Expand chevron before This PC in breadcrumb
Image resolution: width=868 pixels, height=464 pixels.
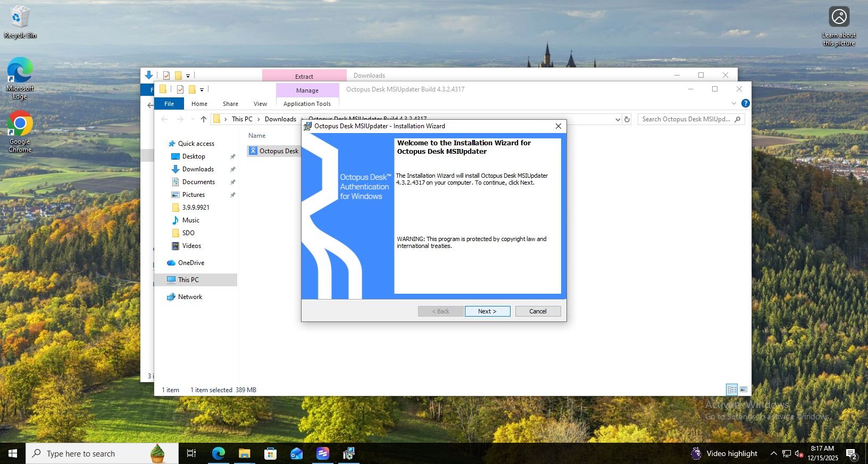226,119
